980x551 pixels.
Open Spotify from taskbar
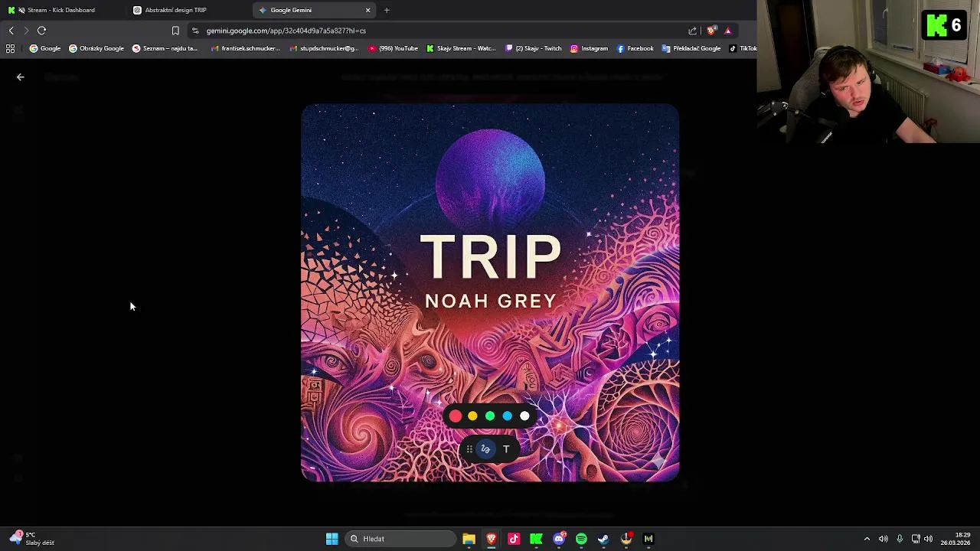pos(581,539)
